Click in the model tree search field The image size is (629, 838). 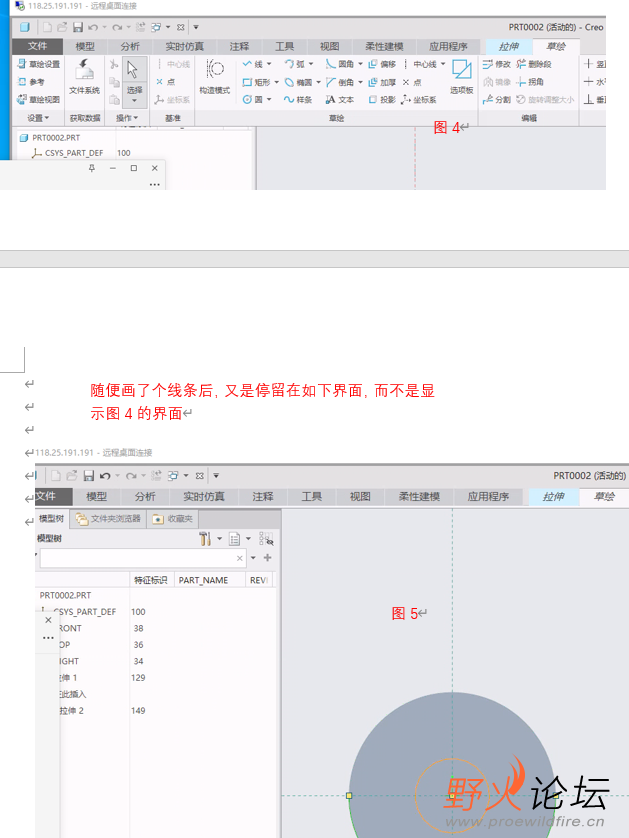[x=142, y=558]
